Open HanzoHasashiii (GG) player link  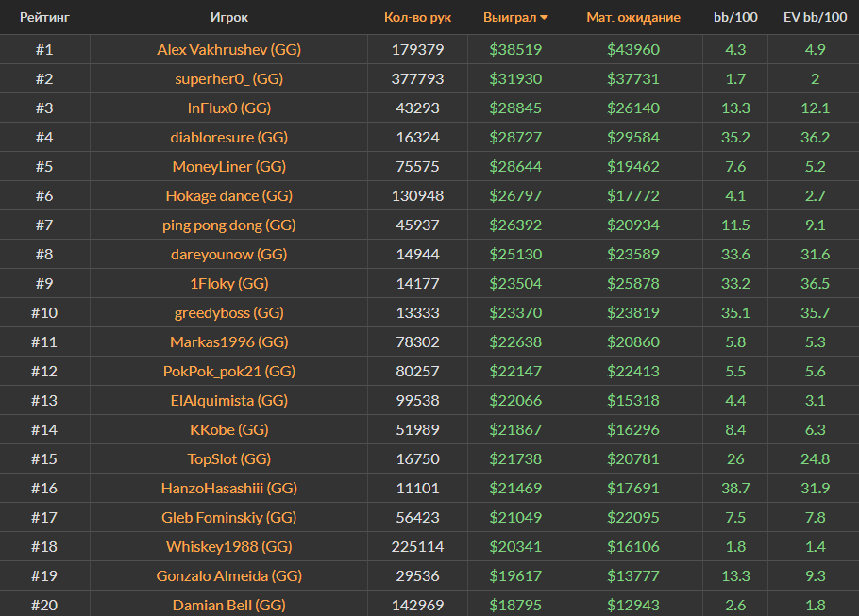[x=229, y=488]
